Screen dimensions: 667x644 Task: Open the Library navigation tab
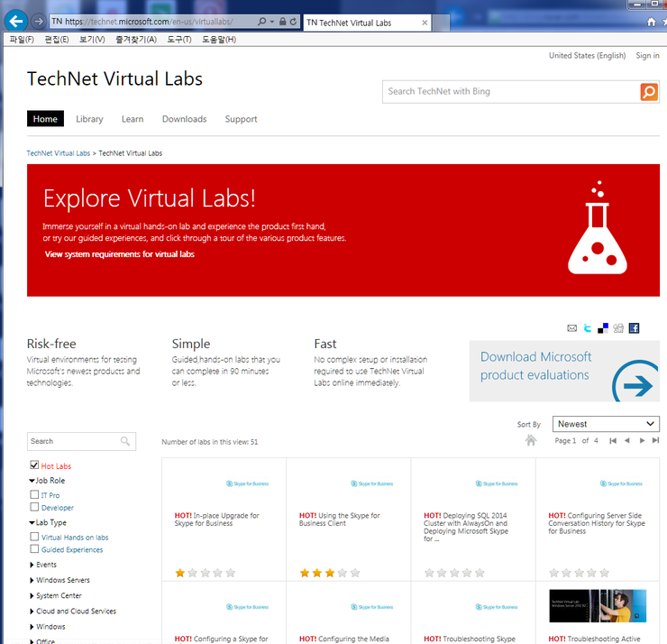click(90, 119)
